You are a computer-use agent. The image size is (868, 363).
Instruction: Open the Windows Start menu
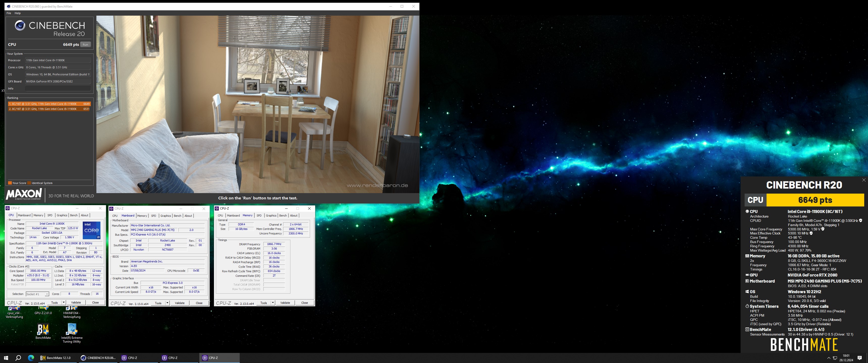click(6, 358)
